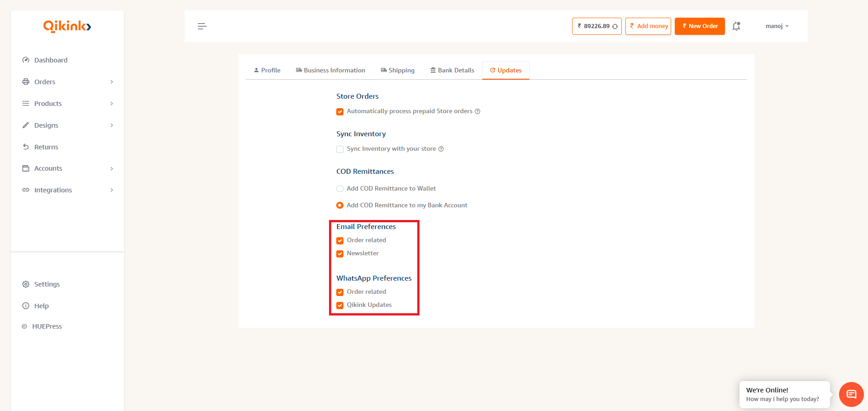Image resolution: width=868 pixels, height=411 pixels.
Task: Open Settings from the sidebar
Action: (x=47, y=284)
